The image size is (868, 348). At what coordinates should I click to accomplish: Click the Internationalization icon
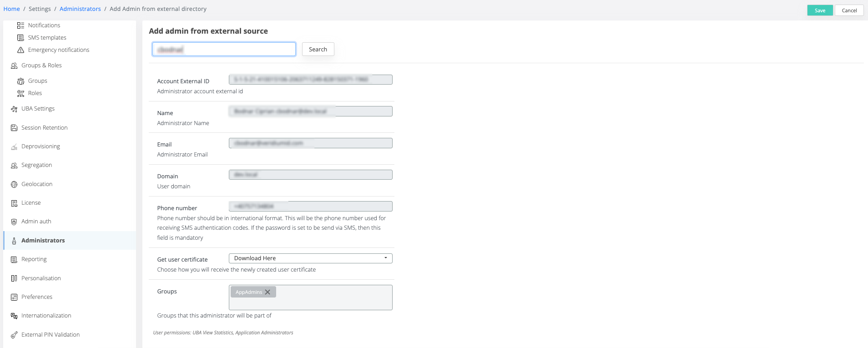[14, 316]
